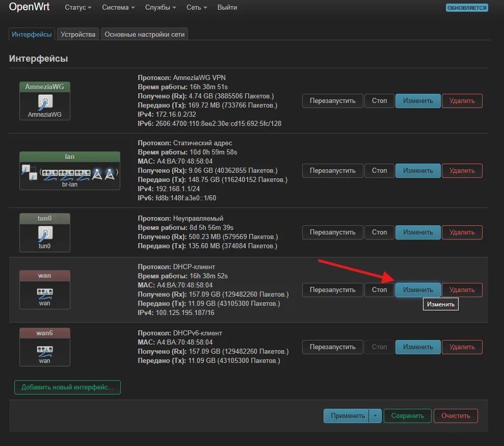Click the IPv4 address 100.125.195.187/16

pyautogui.click(x=185, y=313)
